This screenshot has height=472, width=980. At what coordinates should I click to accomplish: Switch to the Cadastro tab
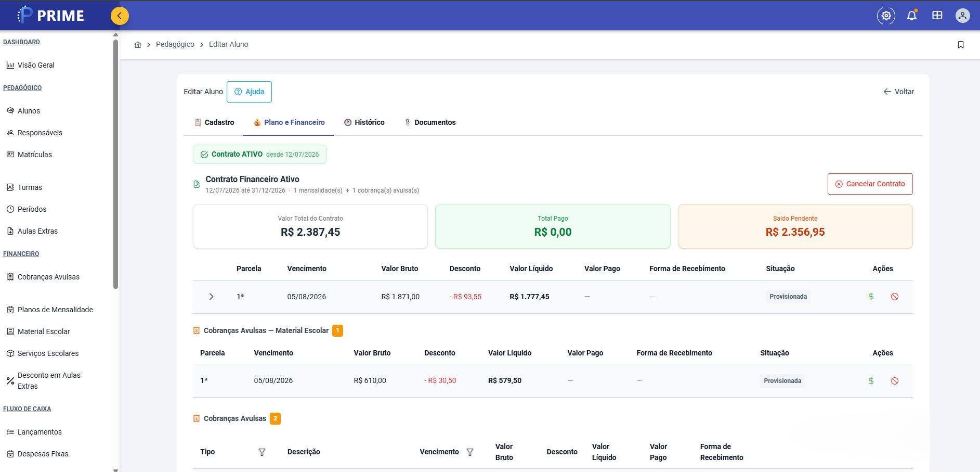214,122
